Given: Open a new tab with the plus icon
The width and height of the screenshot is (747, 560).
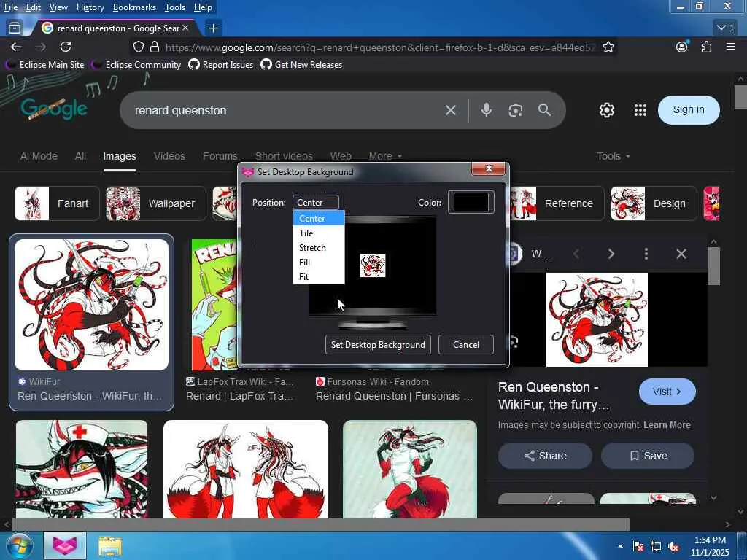Looking at the screenshot, I should coord(214,28).
